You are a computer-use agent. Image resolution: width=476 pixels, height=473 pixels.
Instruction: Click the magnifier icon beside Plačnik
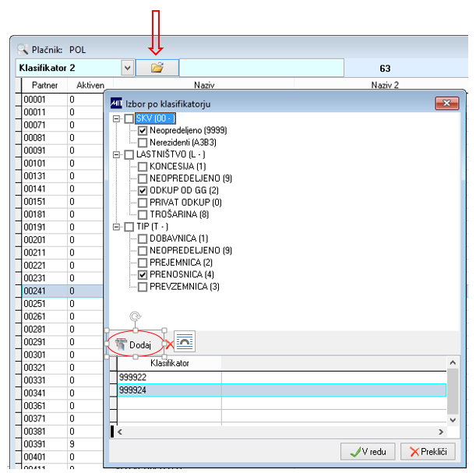23,49
